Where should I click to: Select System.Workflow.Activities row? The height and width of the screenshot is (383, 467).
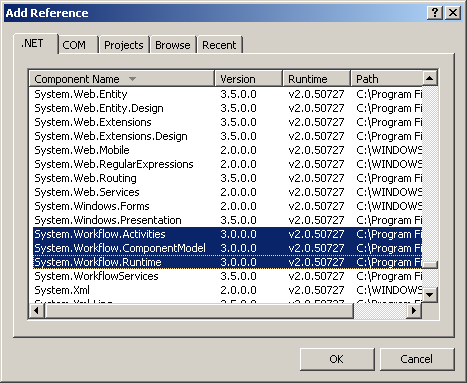(x=227, y=234)
